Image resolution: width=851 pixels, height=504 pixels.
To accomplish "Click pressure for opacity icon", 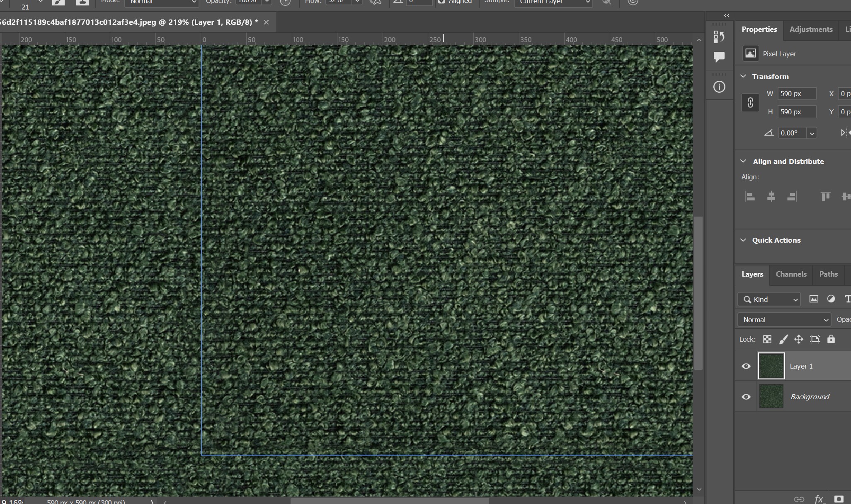I will pos(285,2).
